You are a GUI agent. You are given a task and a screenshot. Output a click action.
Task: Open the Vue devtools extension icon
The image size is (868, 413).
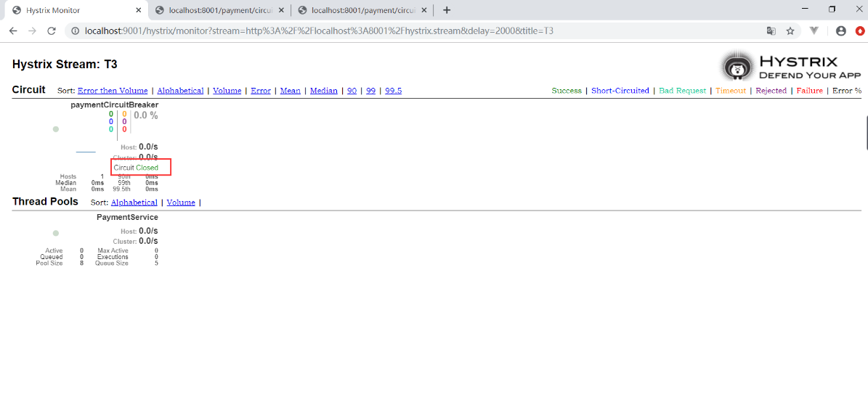[x=814, y=31]
